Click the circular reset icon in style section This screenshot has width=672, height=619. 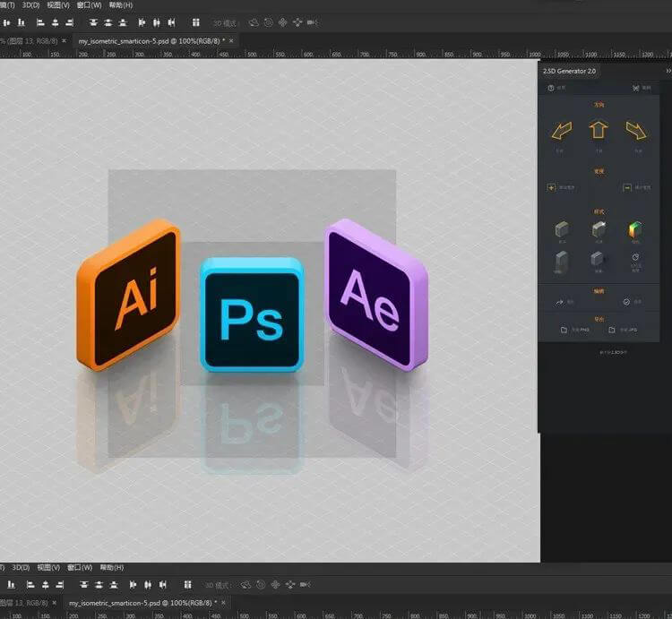636,257
